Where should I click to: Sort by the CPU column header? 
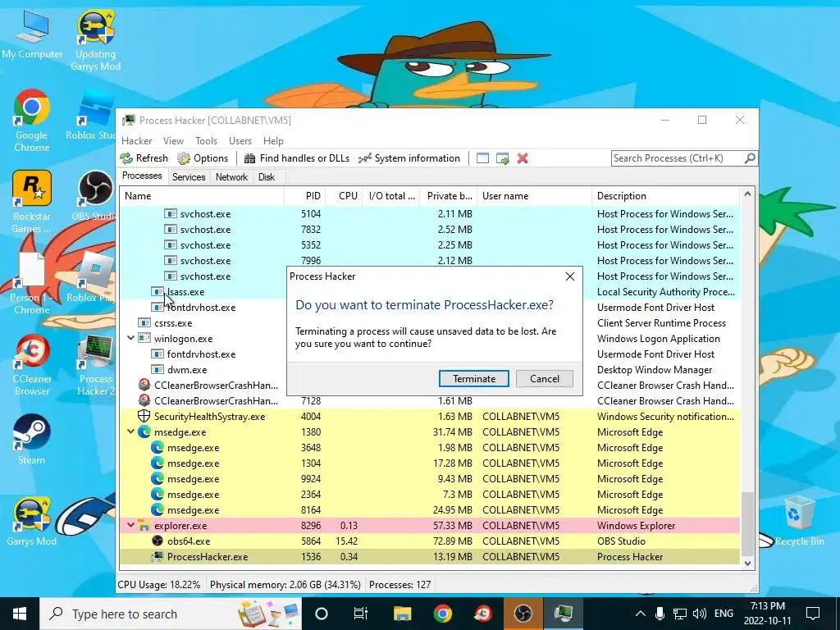pyautogui.click(x=344, y=196)
